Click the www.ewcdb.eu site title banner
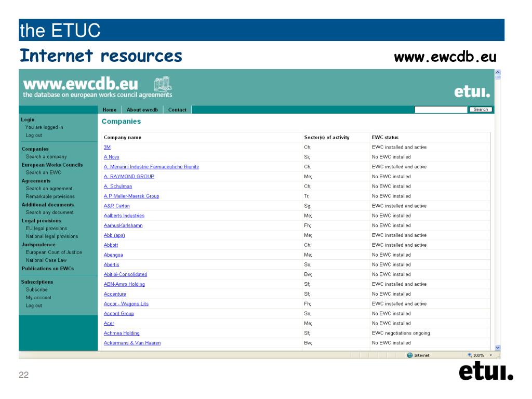 point(81,84)
